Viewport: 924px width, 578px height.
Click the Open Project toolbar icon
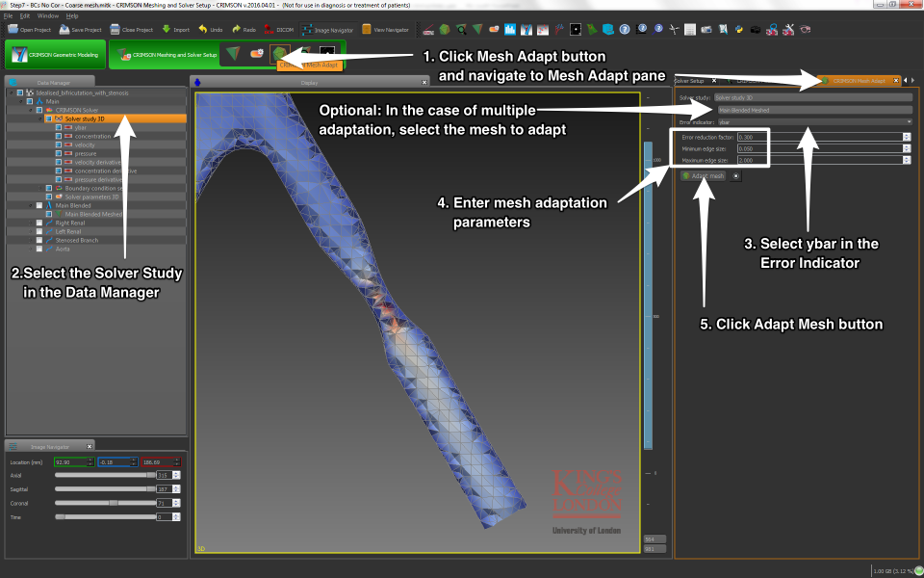point(13,30)
